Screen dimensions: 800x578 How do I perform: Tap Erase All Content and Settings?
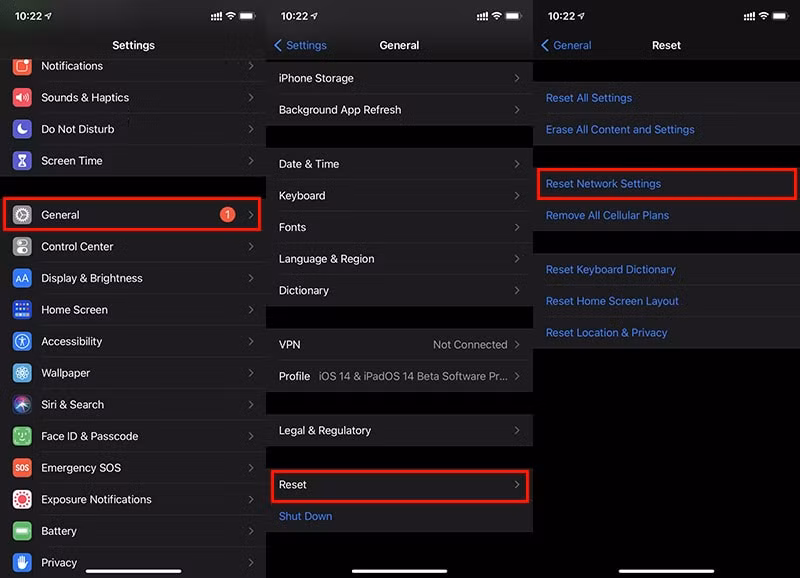coord(620,130)
